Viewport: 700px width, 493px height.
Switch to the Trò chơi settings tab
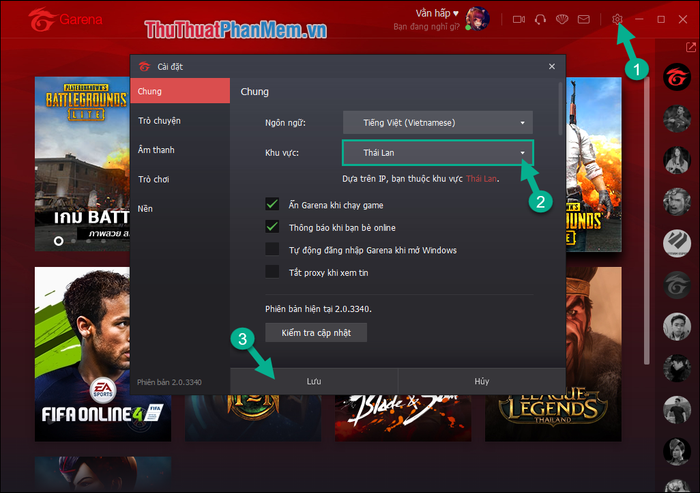[x=180, y=180]
